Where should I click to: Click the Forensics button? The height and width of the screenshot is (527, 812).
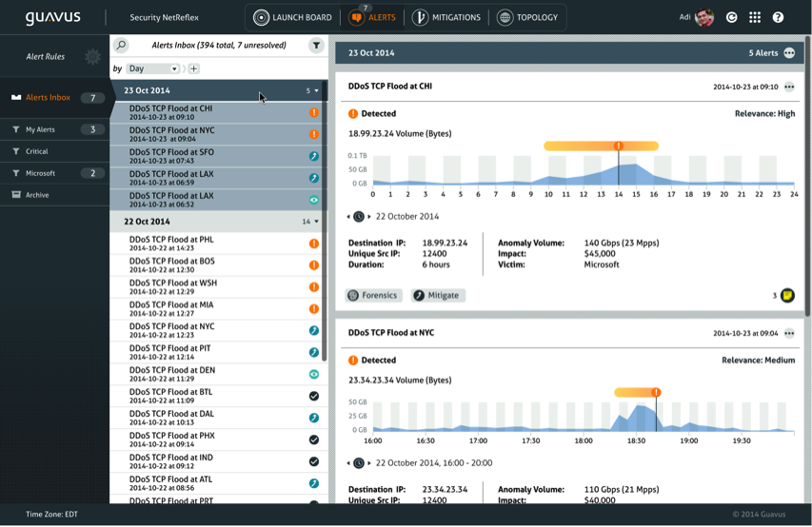click(x=373, y=296)
